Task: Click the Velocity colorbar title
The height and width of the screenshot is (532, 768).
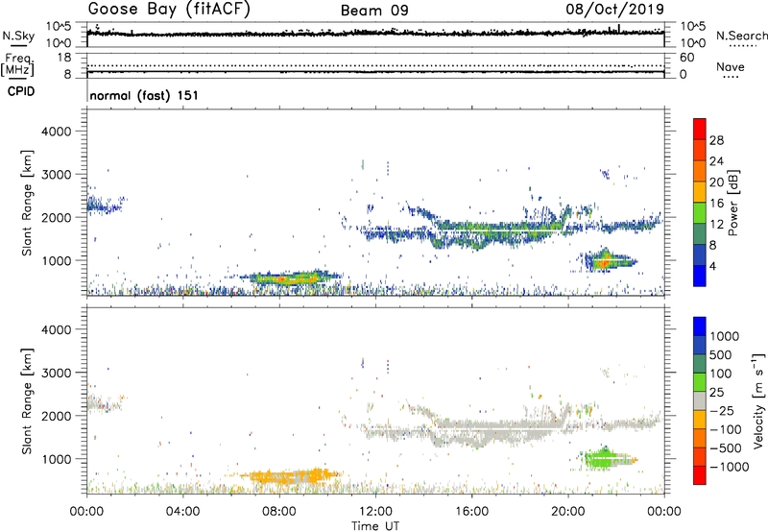Action: [758, 400]
